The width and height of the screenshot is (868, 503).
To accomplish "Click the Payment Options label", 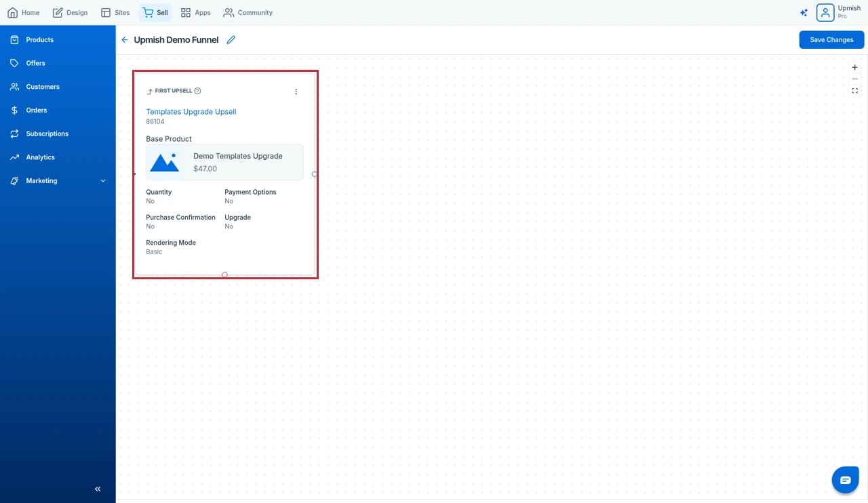I will (250, 193).
